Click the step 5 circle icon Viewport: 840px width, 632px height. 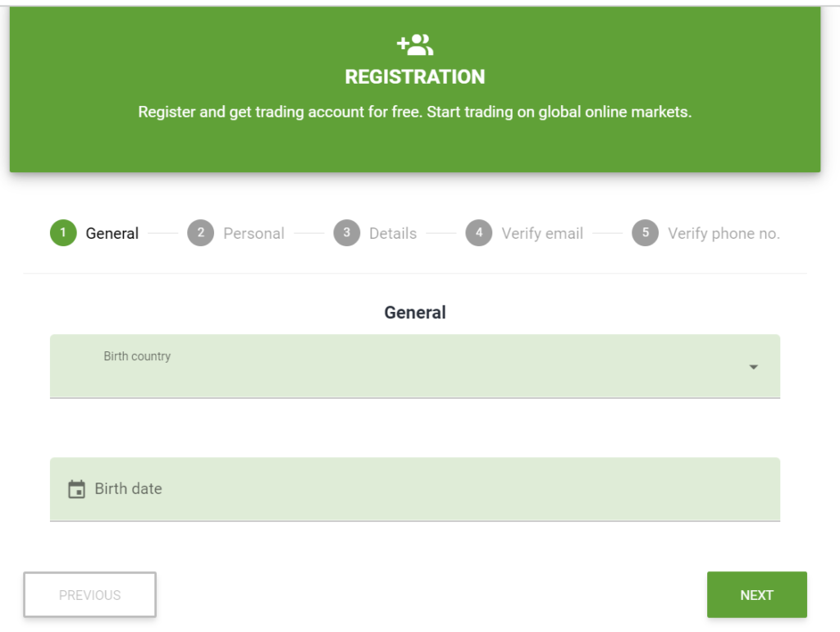(645, 232)
